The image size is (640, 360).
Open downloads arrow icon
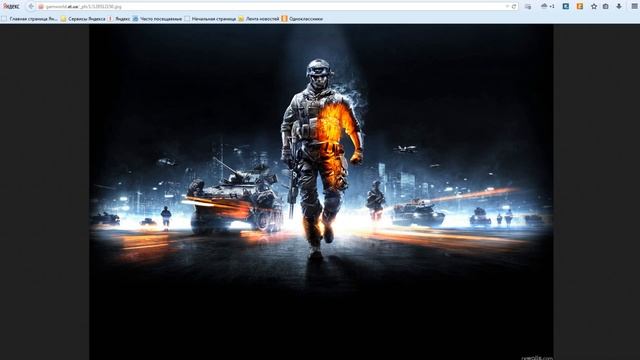[x=619, y=7]
